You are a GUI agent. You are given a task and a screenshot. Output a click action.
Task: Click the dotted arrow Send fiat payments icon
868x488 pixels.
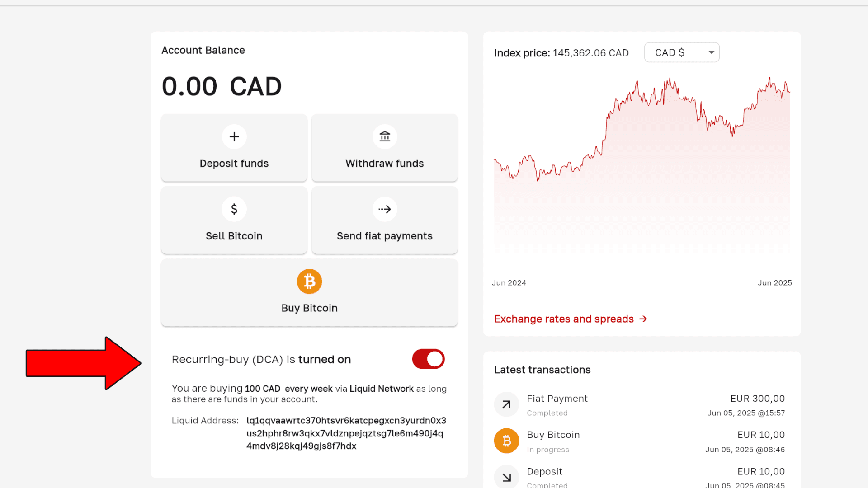point(385,209)
